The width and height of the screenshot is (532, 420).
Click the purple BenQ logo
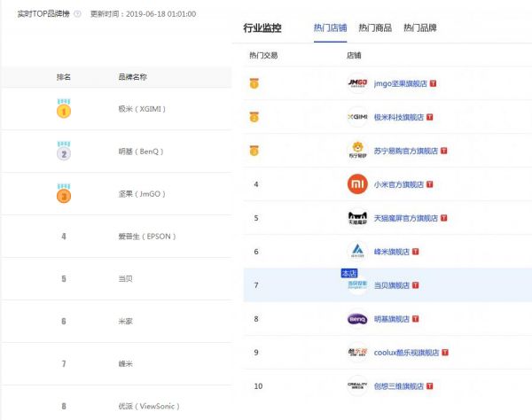click(357, 319)
